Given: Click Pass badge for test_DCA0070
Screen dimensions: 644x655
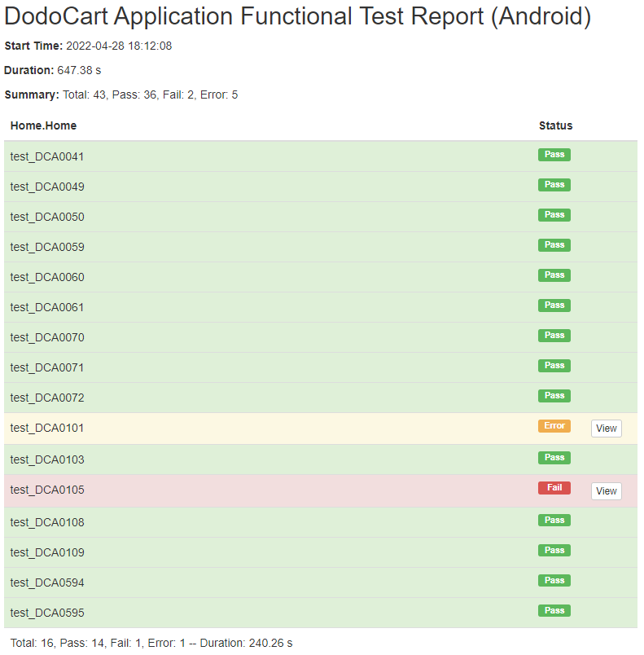Looking at the screenshot, I should point(554,335).
